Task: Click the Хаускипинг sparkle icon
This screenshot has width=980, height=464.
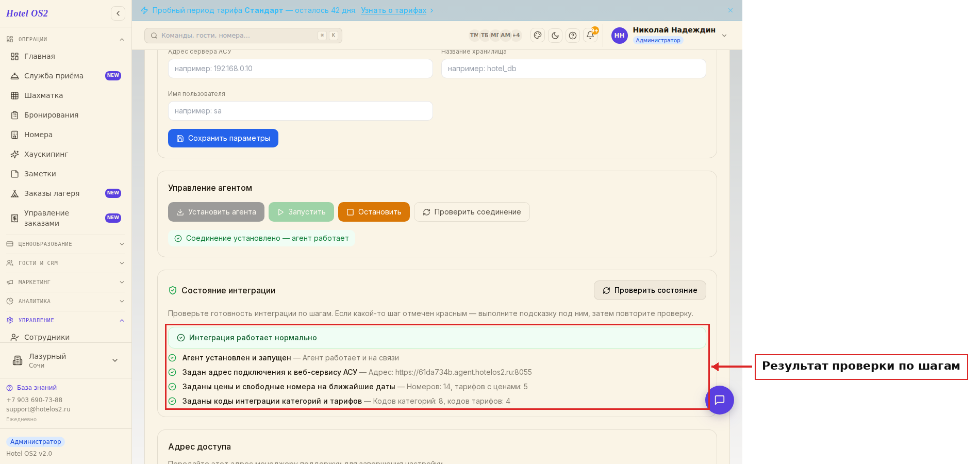Action: coord(15,154)
